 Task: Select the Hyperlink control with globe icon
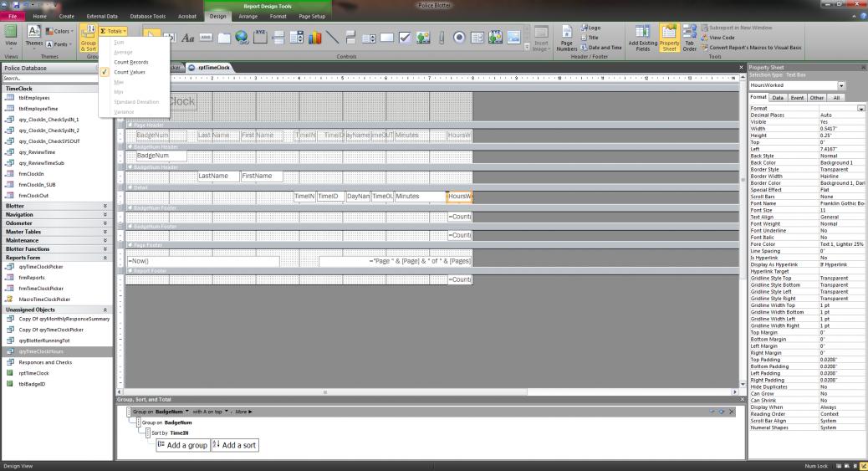(242, 38)
